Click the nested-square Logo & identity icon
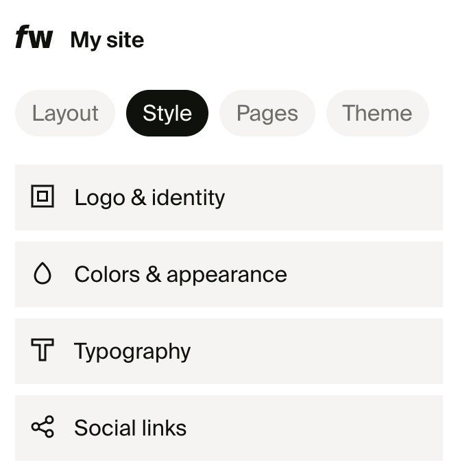 click(x=43, y=196)
